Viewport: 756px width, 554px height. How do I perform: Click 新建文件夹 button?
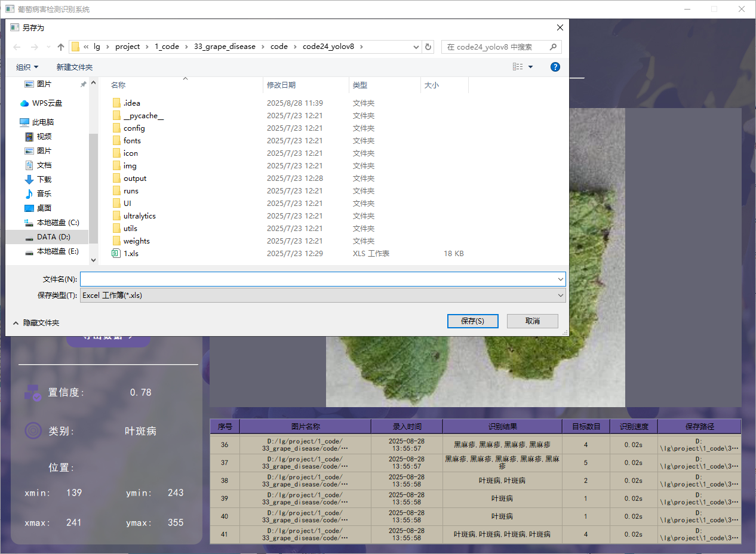point(75,67)
